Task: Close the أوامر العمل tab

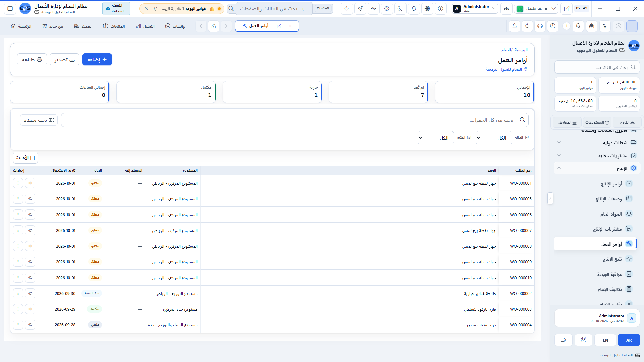Action: 290,26
